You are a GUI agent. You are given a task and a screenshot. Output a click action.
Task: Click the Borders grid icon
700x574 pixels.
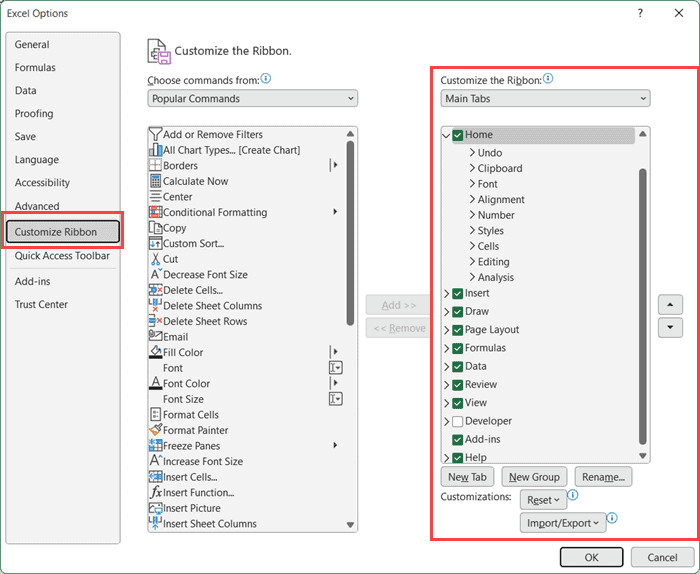tap(155, 165)
